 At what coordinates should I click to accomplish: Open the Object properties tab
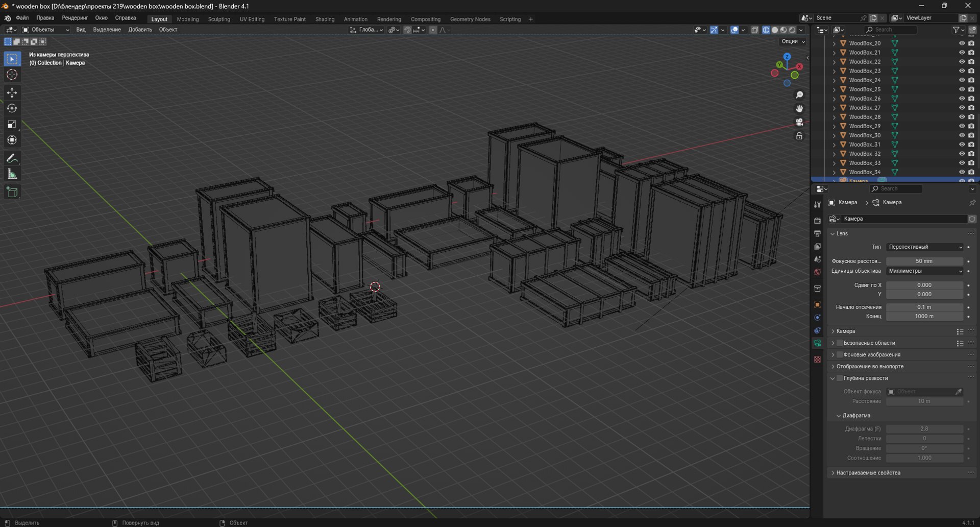pos(817,305)
